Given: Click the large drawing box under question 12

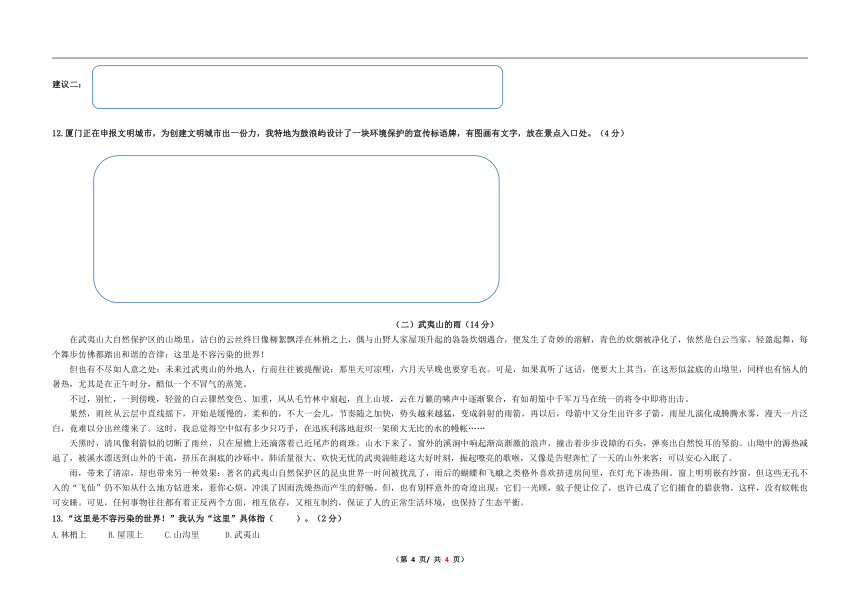Looking at the screenshot, I should point(296,229).
